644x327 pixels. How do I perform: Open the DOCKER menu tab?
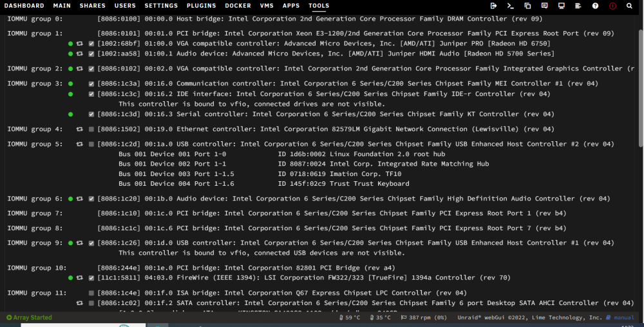pyautogui.click(x=238, y=6)
